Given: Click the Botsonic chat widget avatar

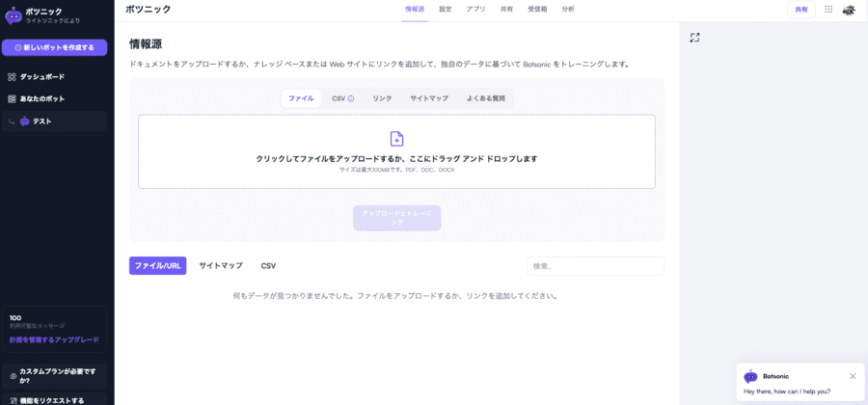Looking at the screenshot, I should (x=750, y=376).
